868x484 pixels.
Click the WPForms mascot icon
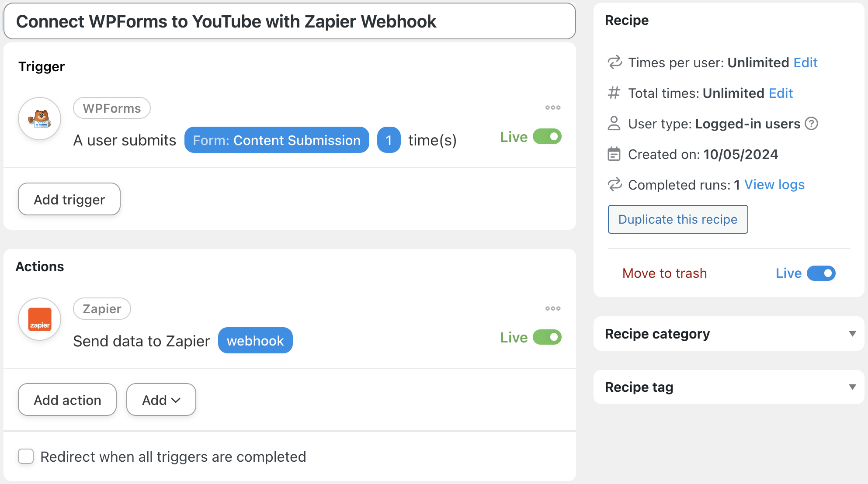click(x=39, y=118)
